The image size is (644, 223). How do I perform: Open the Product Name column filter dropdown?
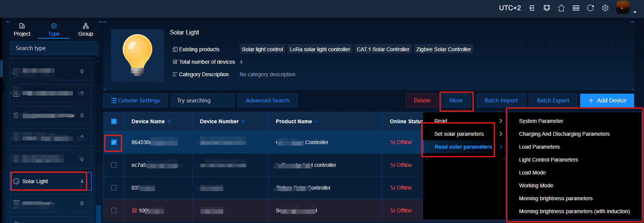(316, 122)
